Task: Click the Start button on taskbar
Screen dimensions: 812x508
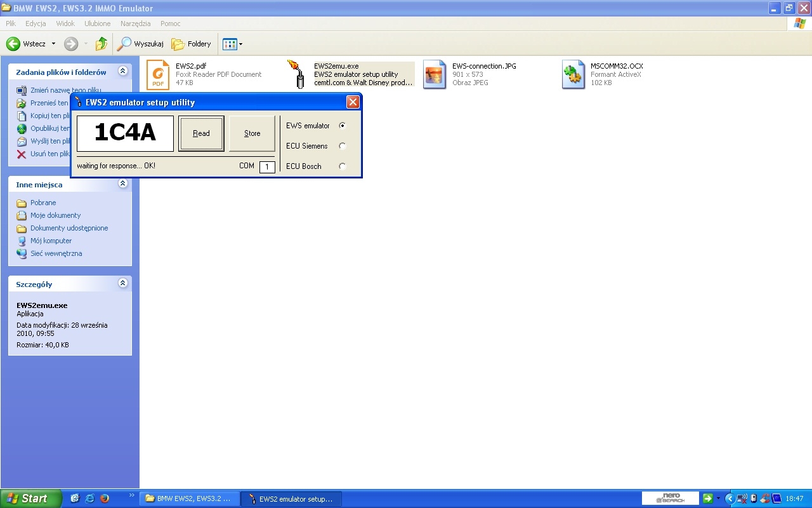Action: click(30, 498)
